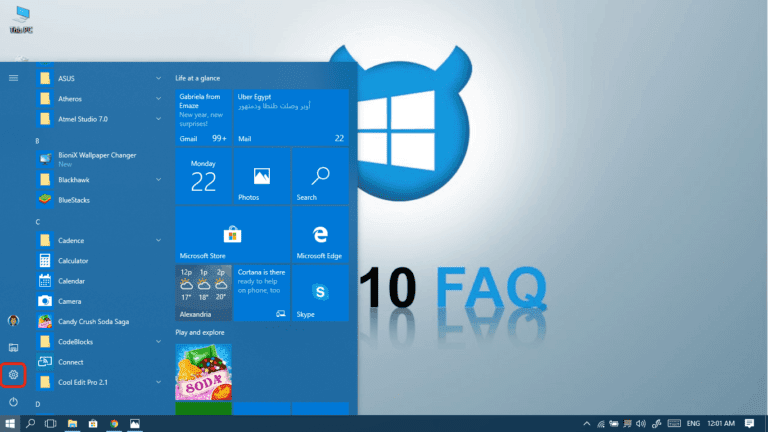Image resolution: width=768 pixels, height=432 pixels.
Task: Click the volume icon in system tray
Action: coord(641,424)
